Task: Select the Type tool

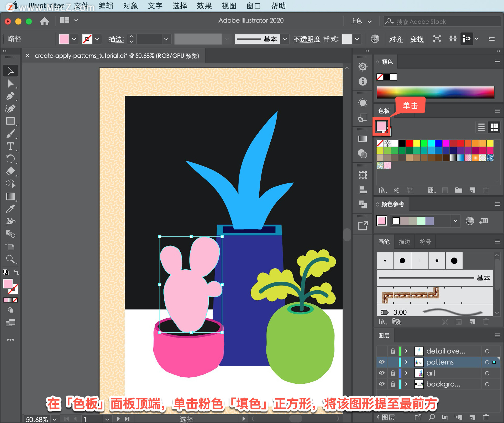Action: point(10,146)
